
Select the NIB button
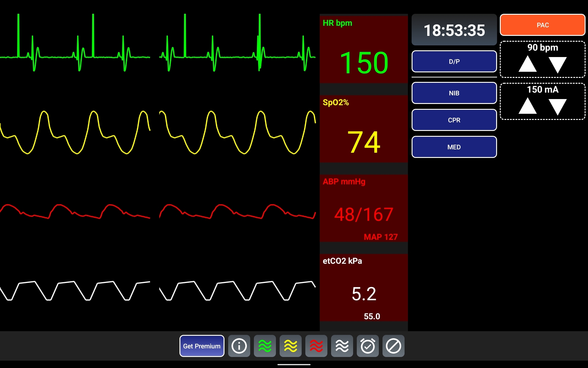[x=454, y=93]
